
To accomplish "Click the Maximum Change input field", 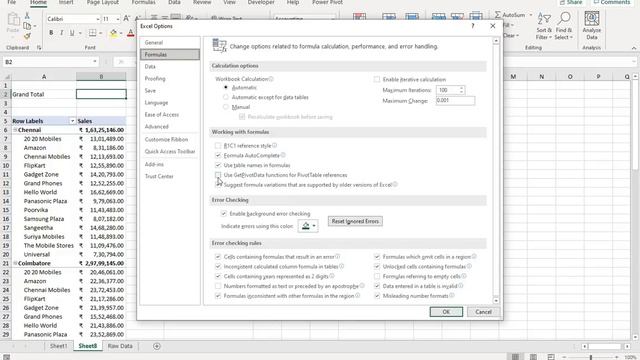I will coord(455,100).
